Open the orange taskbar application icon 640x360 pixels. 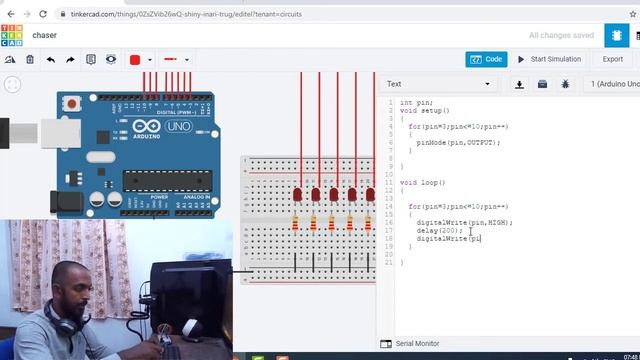coord(282,358)
